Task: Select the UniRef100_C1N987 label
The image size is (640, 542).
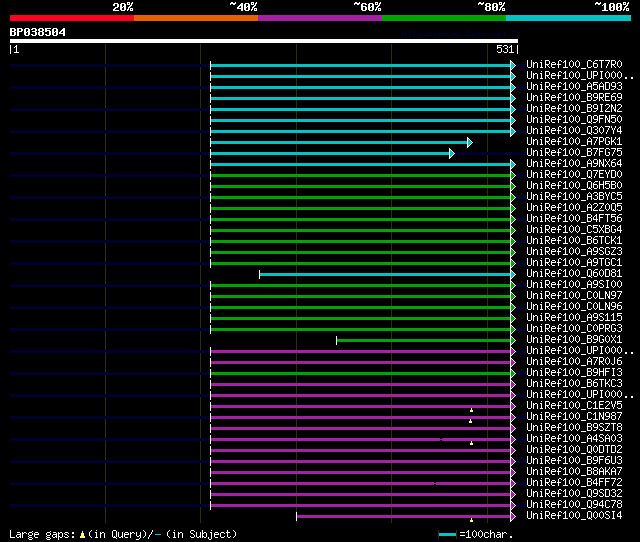Action: point(574,417)
